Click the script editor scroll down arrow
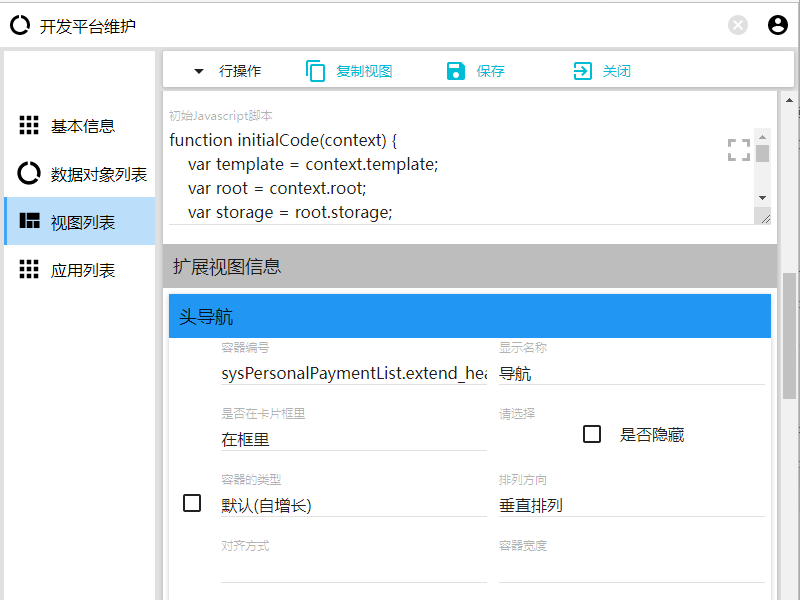The image size is (800, 600). [762, 198]
